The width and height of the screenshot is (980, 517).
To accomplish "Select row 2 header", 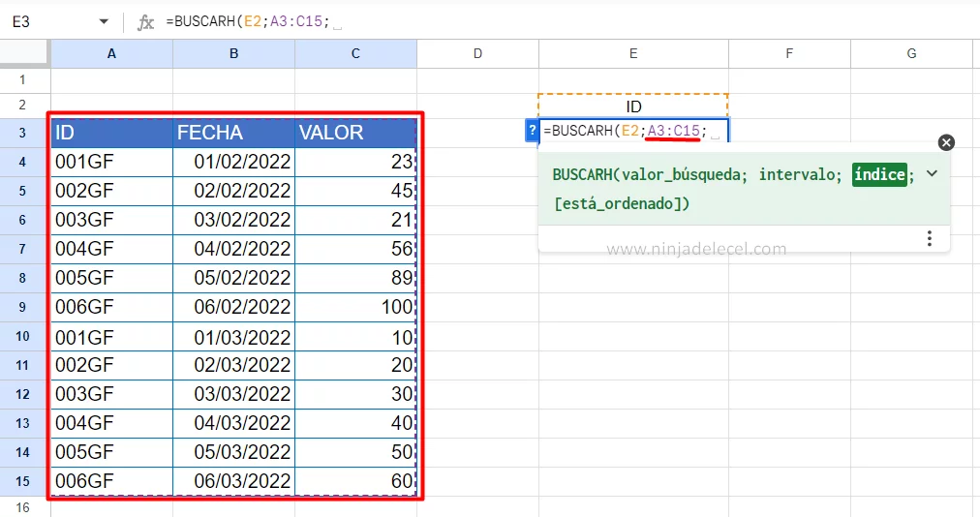I will 22,105.
